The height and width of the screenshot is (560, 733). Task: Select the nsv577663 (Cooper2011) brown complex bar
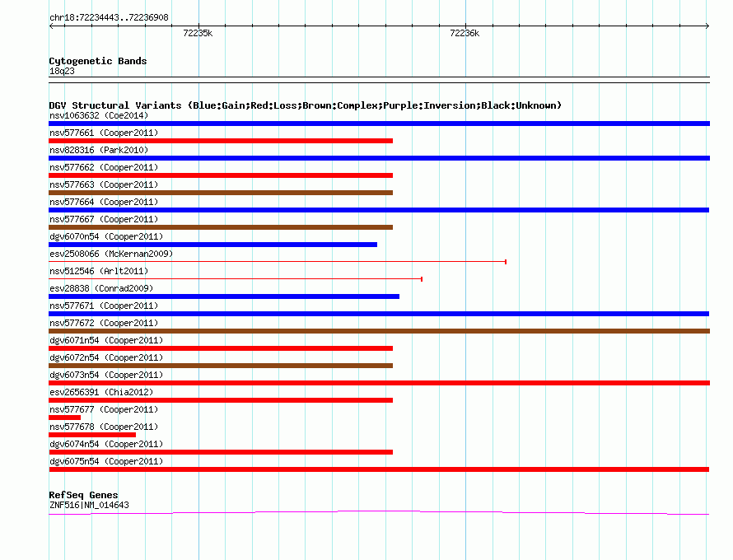221,193
